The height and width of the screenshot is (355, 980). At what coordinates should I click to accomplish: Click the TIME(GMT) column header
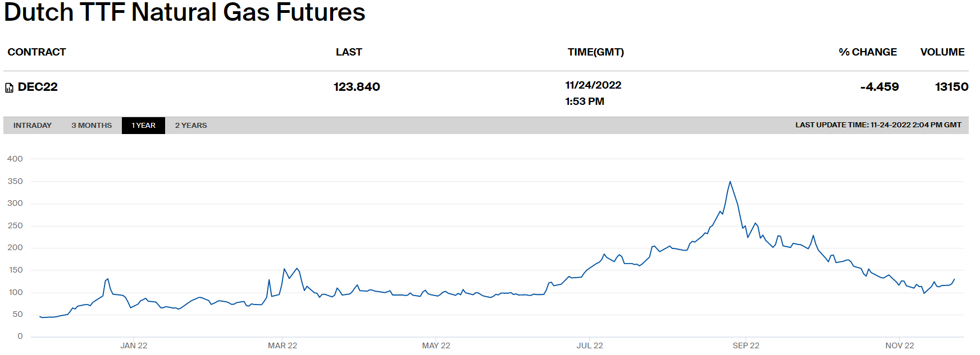coord(595,52)
